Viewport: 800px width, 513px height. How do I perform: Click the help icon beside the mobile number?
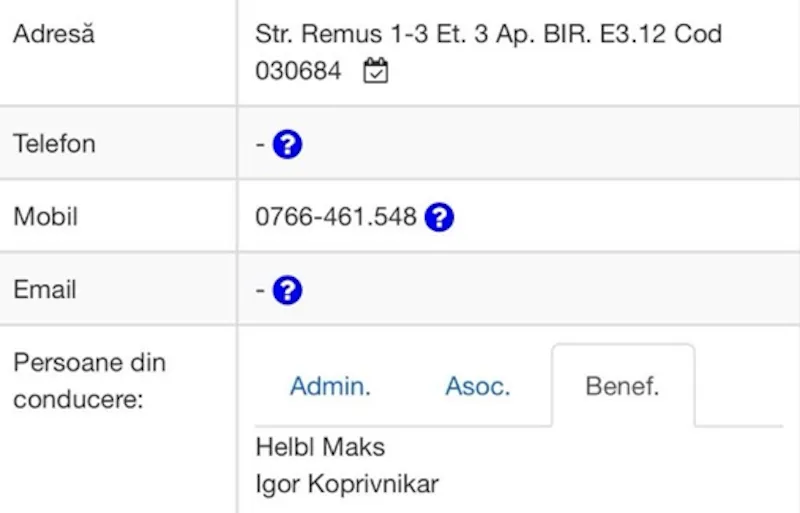click(439, 217)
